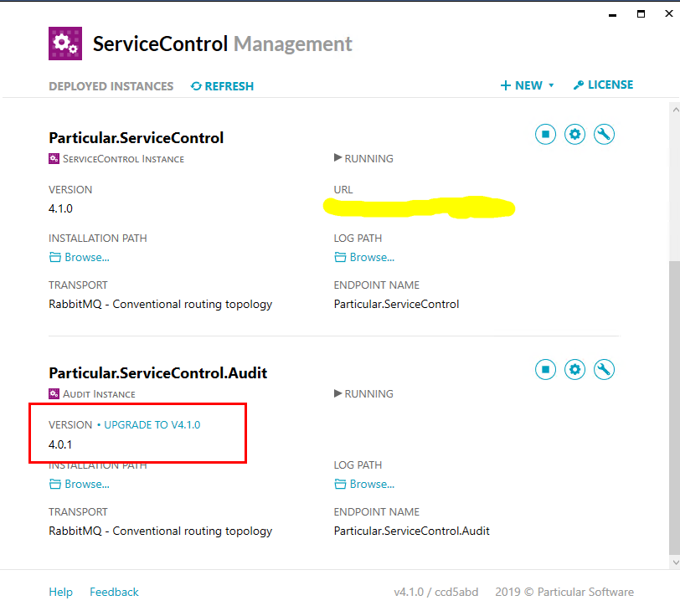Click endpoint name value Particular.ServiceControl.Audit
The height and width of the screenshot is (616, 680).
coord(411,531)
